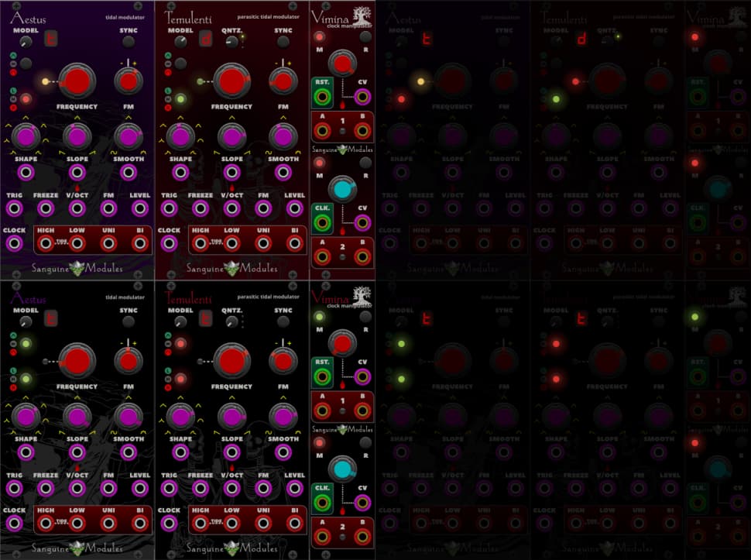Image resolution: width=751 pixels, height=560 pixels.
Task: Click SHAPE knob on purple Aestus module
Action: [x=26, y=136]
